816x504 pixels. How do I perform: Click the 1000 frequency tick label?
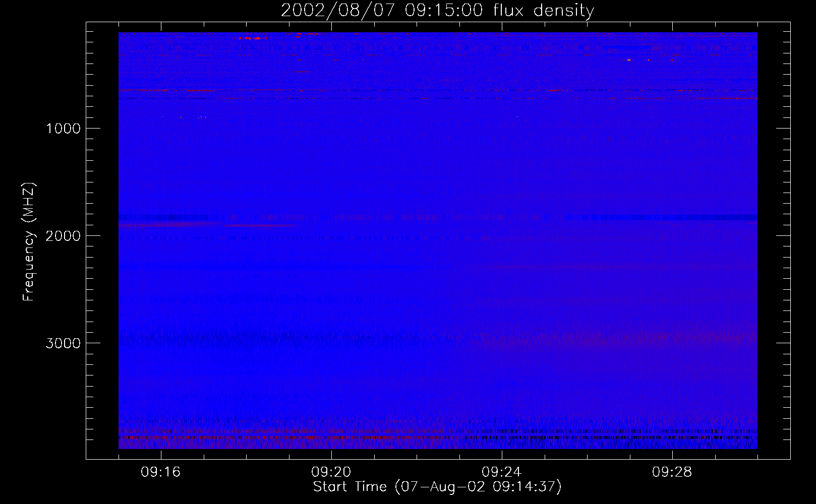pyautogui.click(x=63, y=129)
